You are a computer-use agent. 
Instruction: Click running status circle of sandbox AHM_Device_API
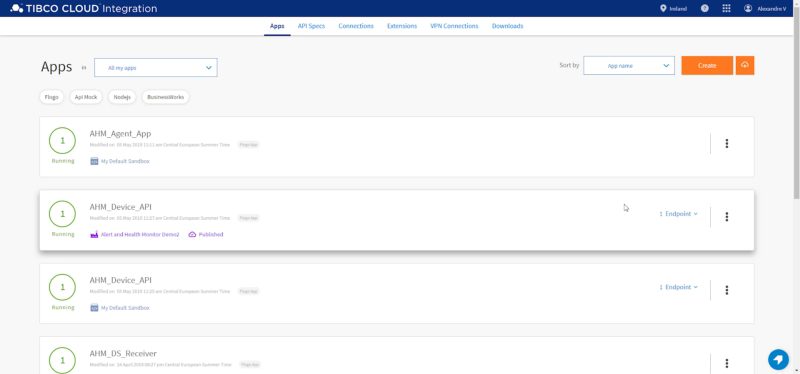tap(62, 287)
